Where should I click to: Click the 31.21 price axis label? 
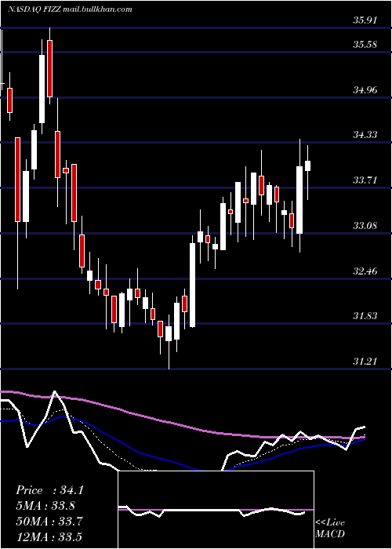click(365, 362)
